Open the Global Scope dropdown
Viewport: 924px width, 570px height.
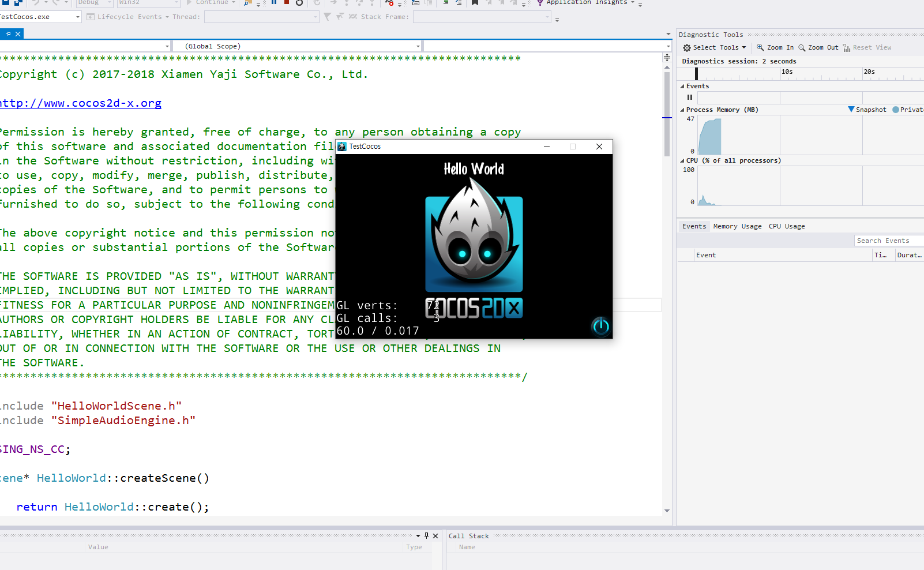point(418,46)
